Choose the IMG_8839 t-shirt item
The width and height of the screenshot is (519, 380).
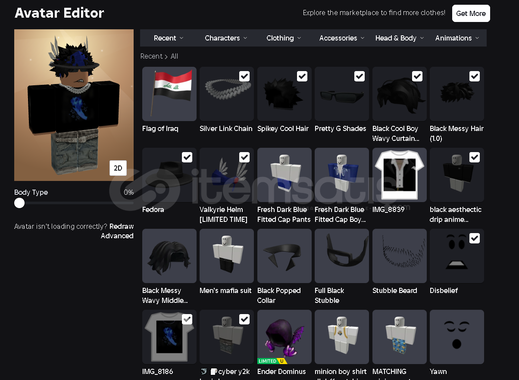click(399, 175)
